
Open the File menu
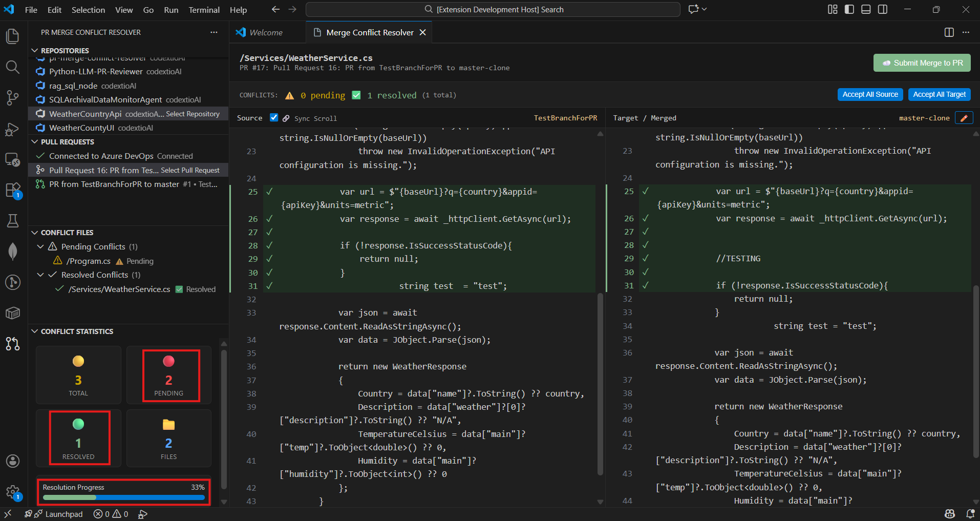click(31, 10)
